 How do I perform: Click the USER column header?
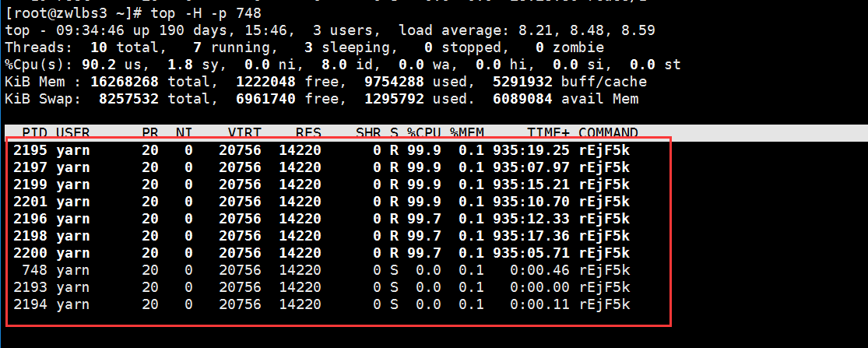pyautogui.click(x=72, y=133)
